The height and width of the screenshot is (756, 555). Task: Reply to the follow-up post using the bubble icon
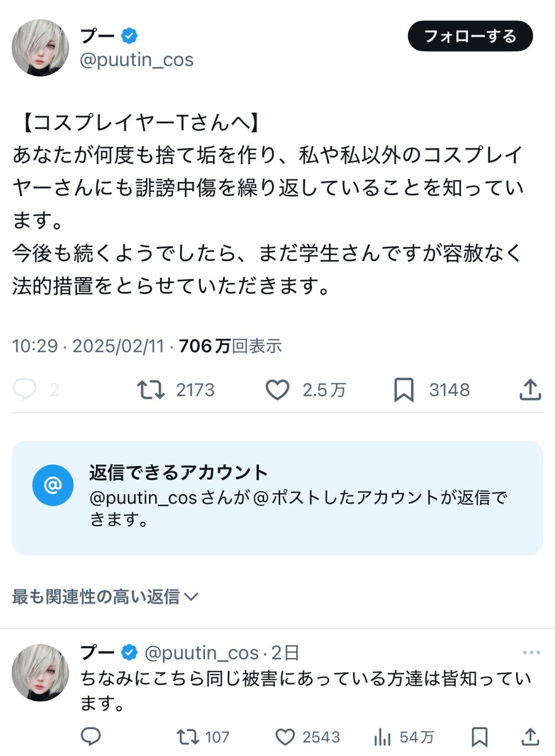[x=90, y=737]
